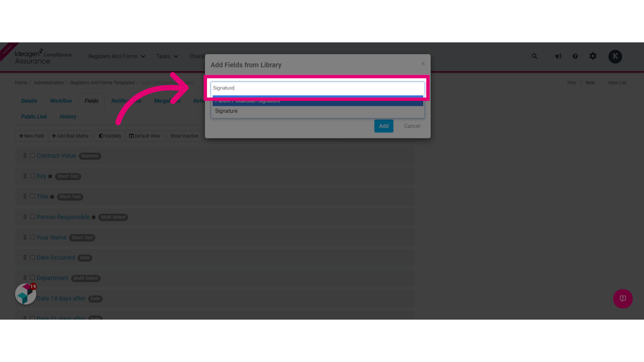This screenshot has height=362, width=644.
Task: Expand the Tasks menu
Action: click(x=167, y=56)
